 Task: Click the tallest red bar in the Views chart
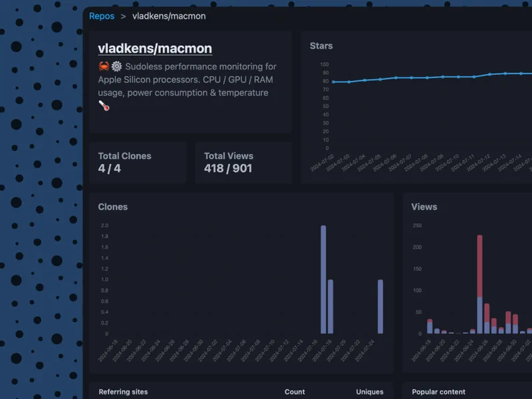479,266
